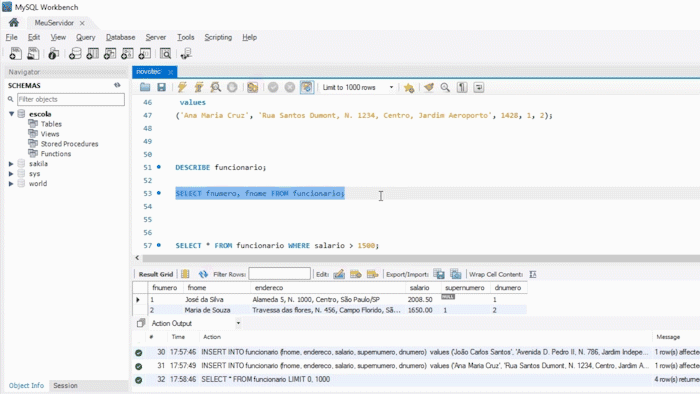Create a new SQL tab icon
Viewport: 700px width, 394px height.
pyautogui.click(x=15, y=54)
